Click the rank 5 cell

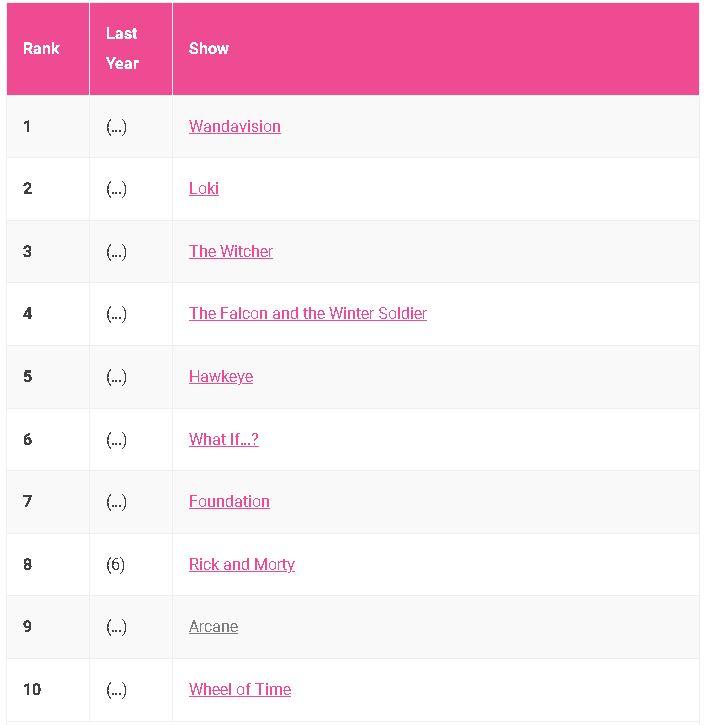point(27,376)
